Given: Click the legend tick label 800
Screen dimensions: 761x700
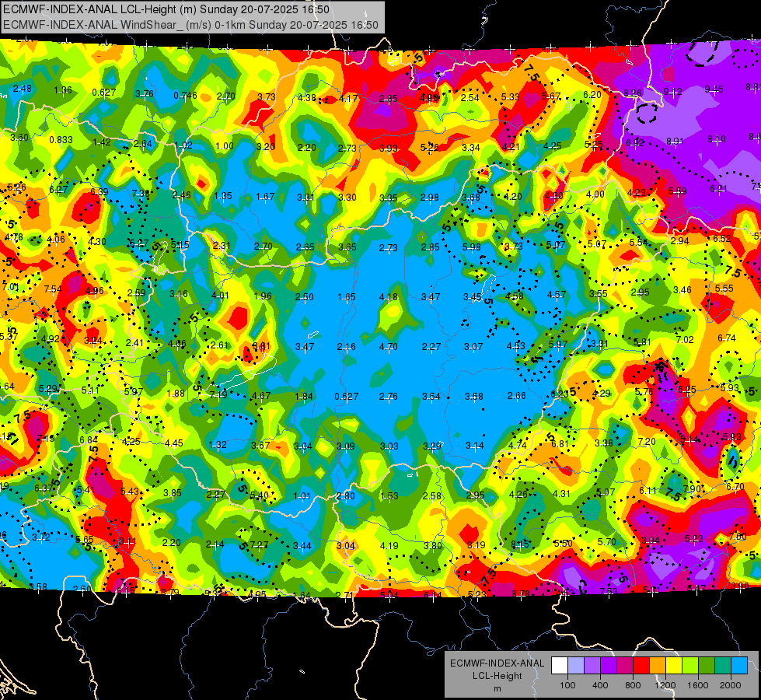Looking at the screenshot, I should tap(633, 685).
